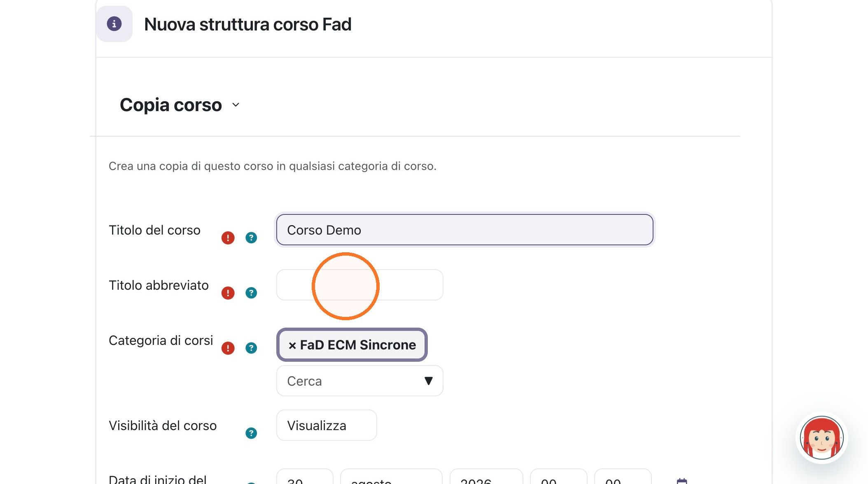
Task: Collapse the Copia corso section
Action: point(236,105)
